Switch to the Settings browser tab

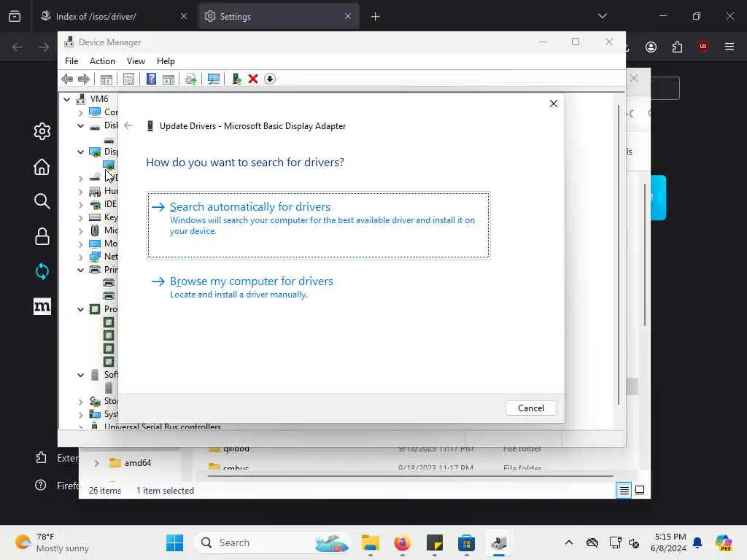point(279,17)
